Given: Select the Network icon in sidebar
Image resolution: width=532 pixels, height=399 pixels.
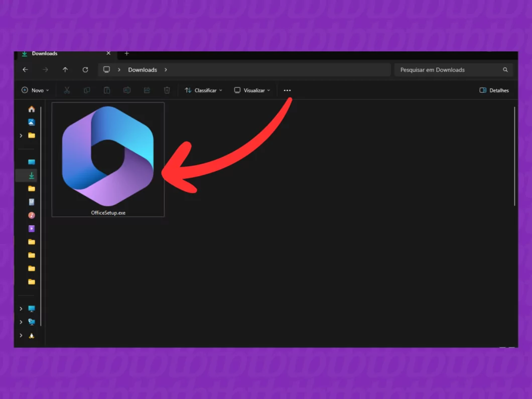Looking at the screenshot, I should pos(32,322).
